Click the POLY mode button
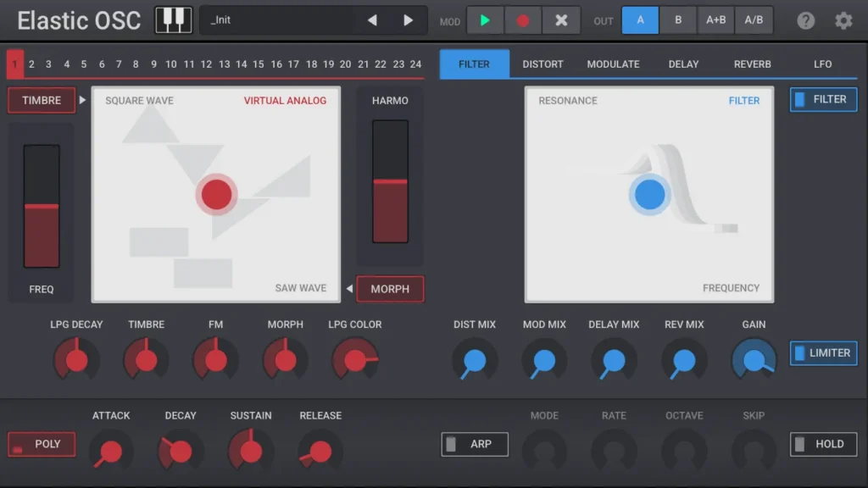868x488 pixels. pos(42,444)
